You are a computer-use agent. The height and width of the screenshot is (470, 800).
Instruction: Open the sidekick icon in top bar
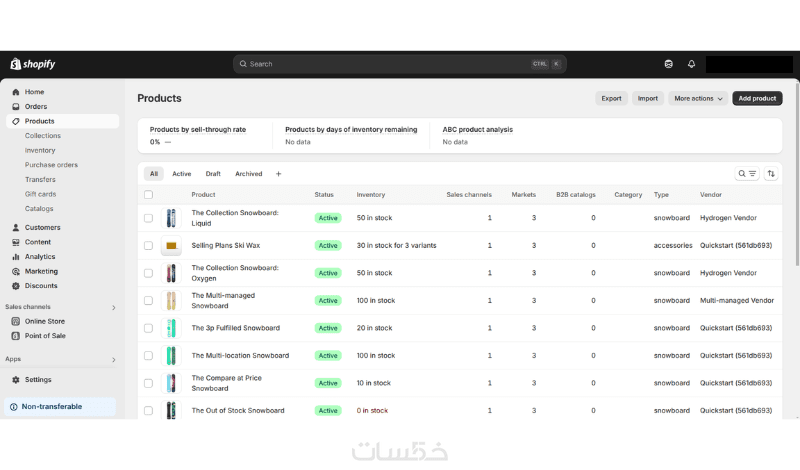tap(668, 64)
